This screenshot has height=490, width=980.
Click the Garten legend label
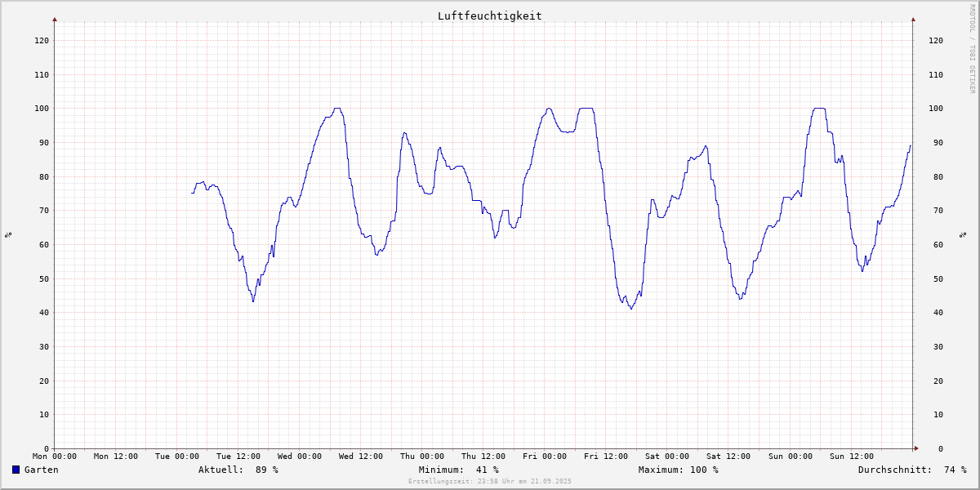tap(41, 470)
